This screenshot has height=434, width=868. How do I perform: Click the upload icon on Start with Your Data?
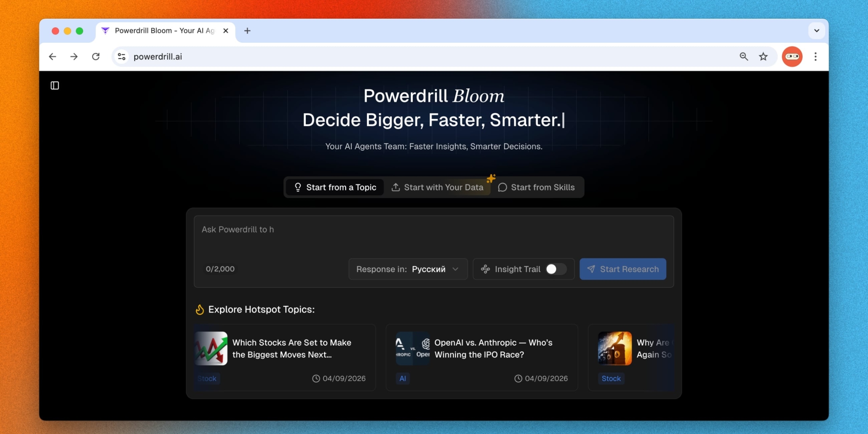pos(396,187)
